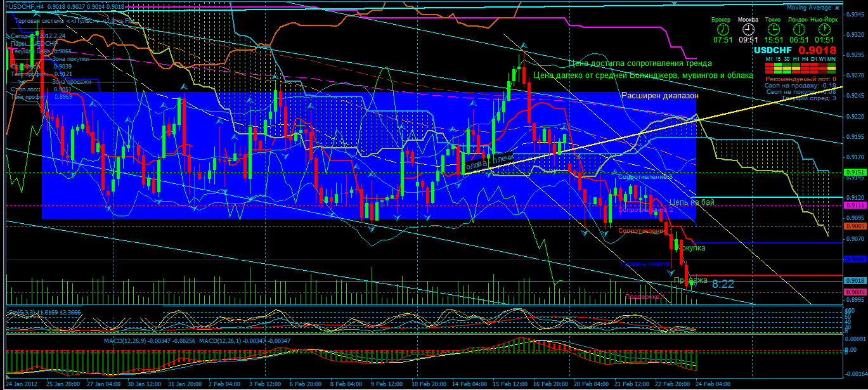Select the 'Цель на бай' chart label
The width and height of the screenshot is (868, 390).
click(692, 202)
